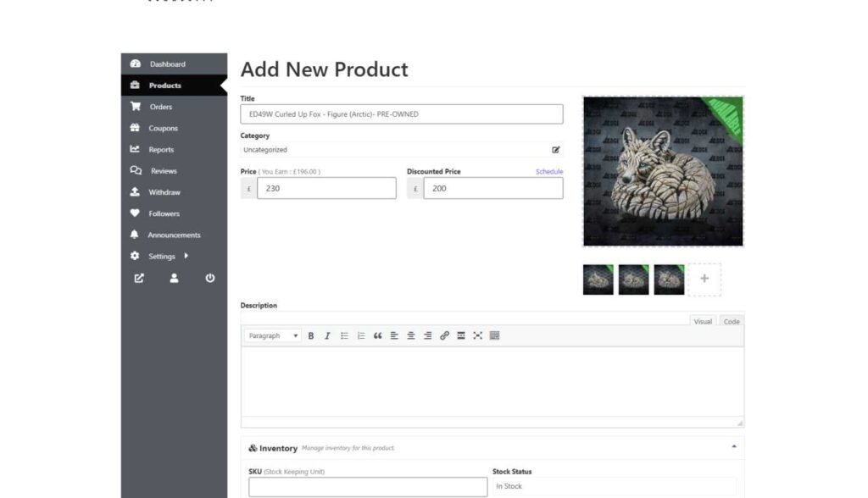Open the Stock Status dropdown

pos(613,486)
